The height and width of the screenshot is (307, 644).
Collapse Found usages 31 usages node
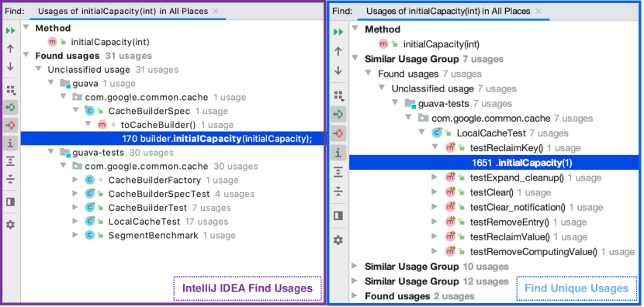pos(26,55)
